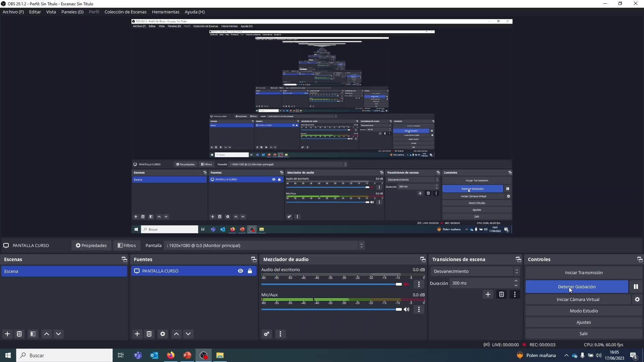Hide PANTALLA CURSO source eye icon
This screenshot has height=362, width=644.
pos(240,271)
